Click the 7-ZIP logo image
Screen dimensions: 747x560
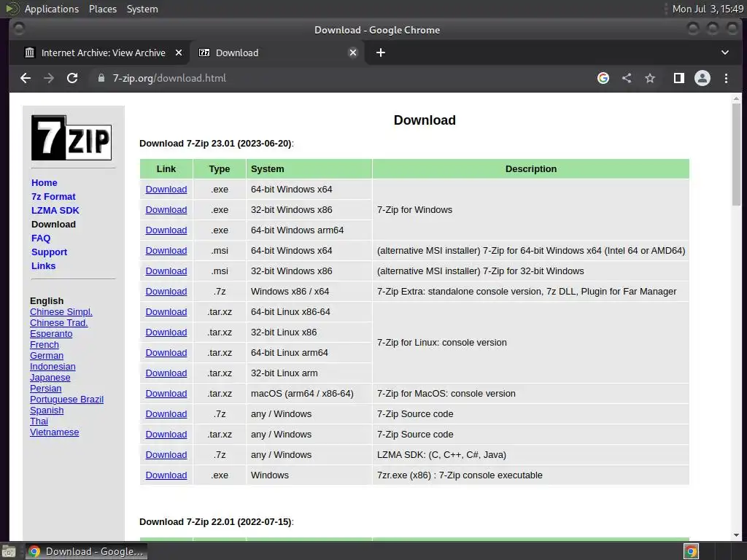71,138
